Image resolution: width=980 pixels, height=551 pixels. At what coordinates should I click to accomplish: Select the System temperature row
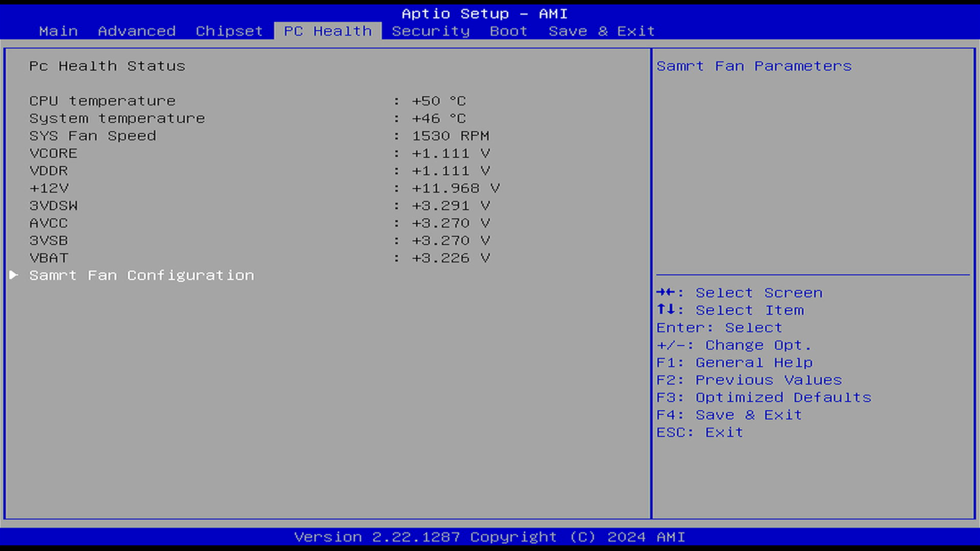[117, 118]
